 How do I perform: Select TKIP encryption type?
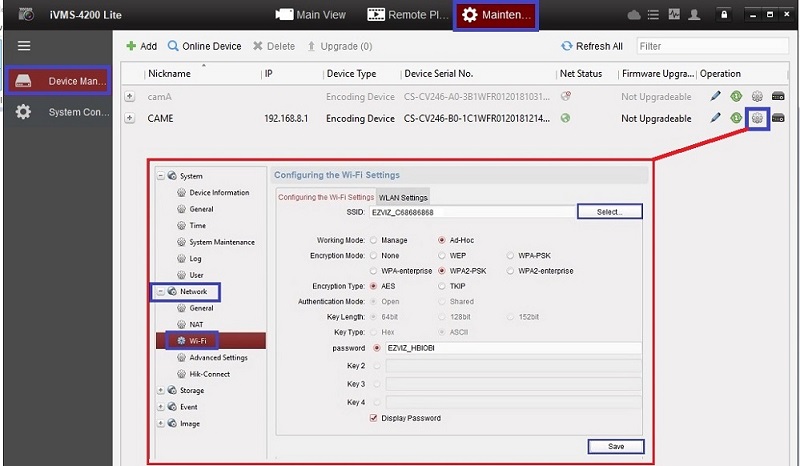(441, 285)
